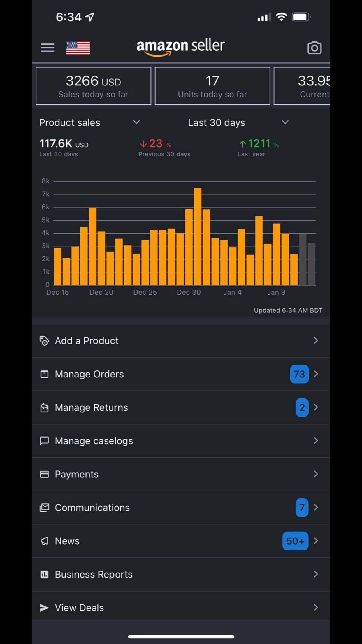Tap the Communications envelope icon

click(x=44, y=508)
